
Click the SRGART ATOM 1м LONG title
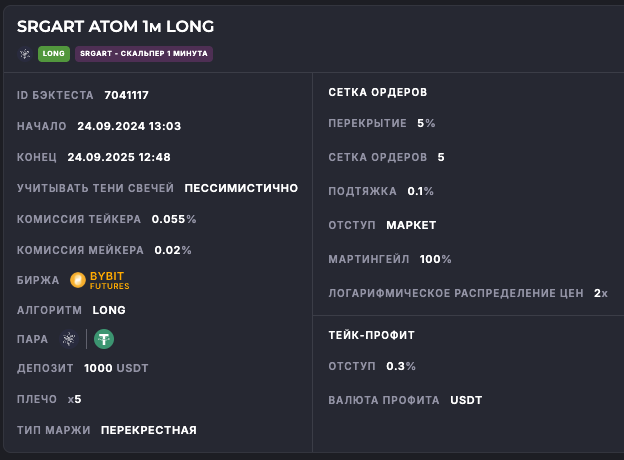[115, 26]
